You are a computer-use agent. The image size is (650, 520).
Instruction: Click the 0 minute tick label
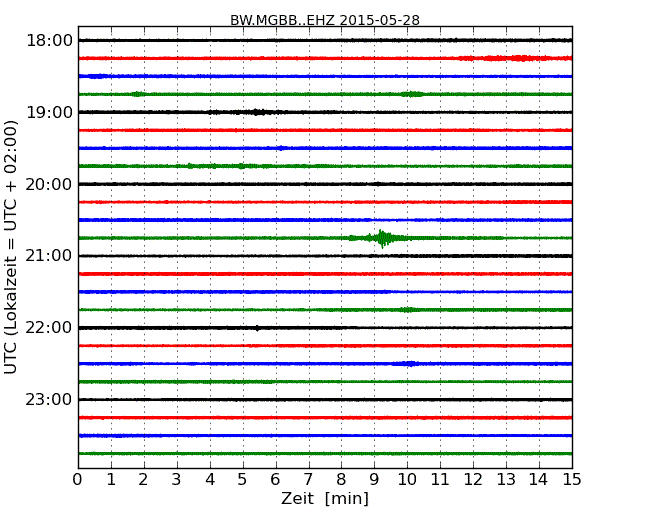pos(78,479)
